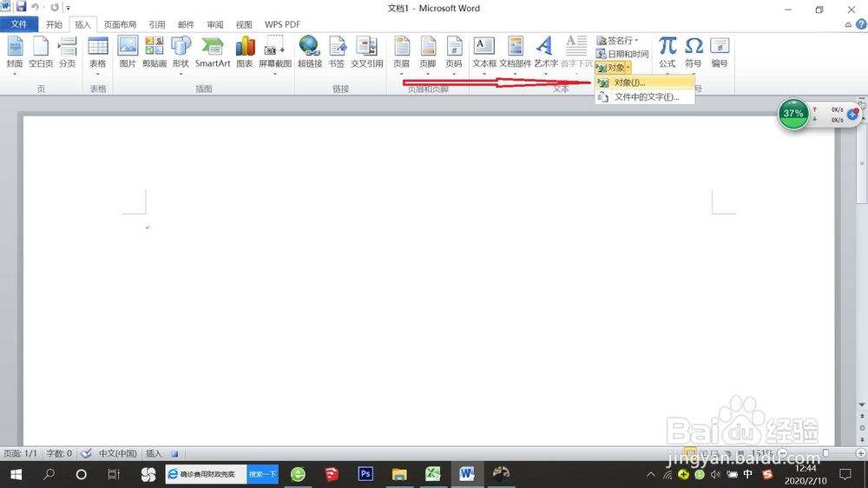Switch to the References (引用) tab

point(156,24)
